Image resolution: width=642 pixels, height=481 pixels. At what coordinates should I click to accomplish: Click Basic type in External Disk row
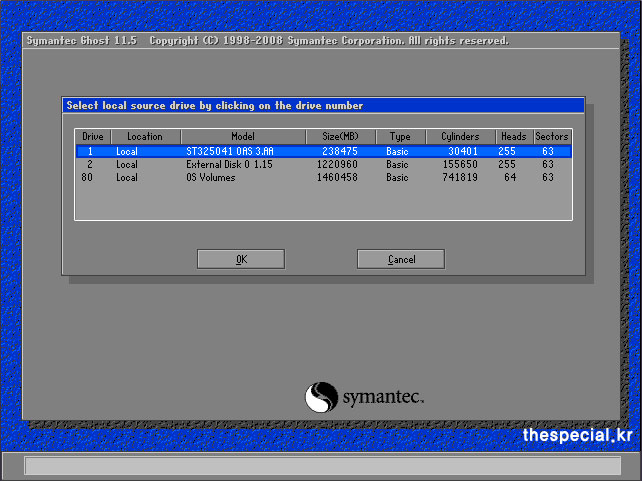point(397,164)
